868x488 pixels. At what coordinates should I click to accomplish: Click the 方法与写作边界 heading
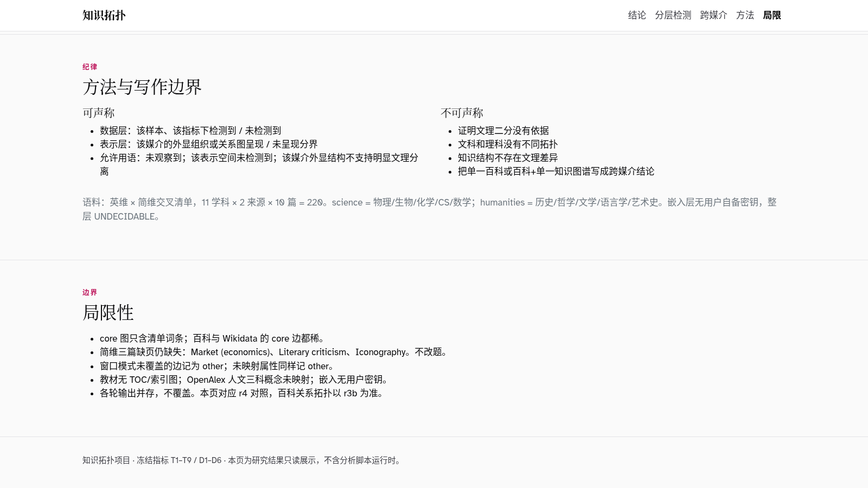142,87
